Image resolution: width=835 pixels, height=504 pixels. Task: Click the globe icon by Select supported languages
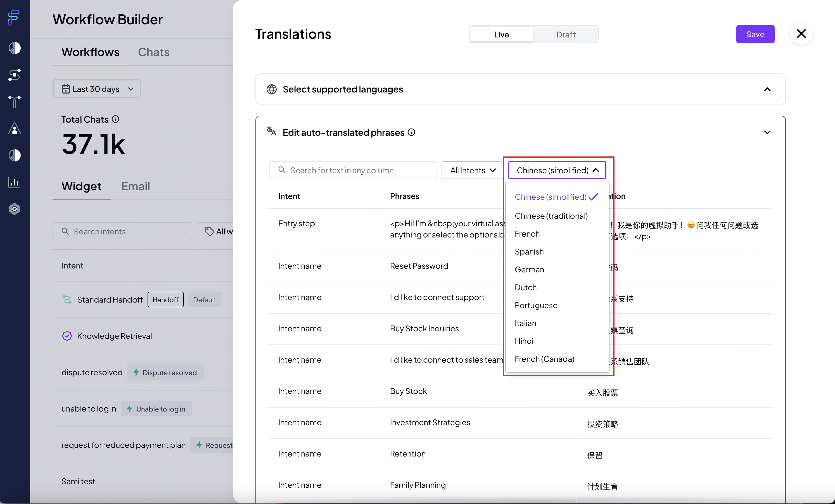coord(271,89)
